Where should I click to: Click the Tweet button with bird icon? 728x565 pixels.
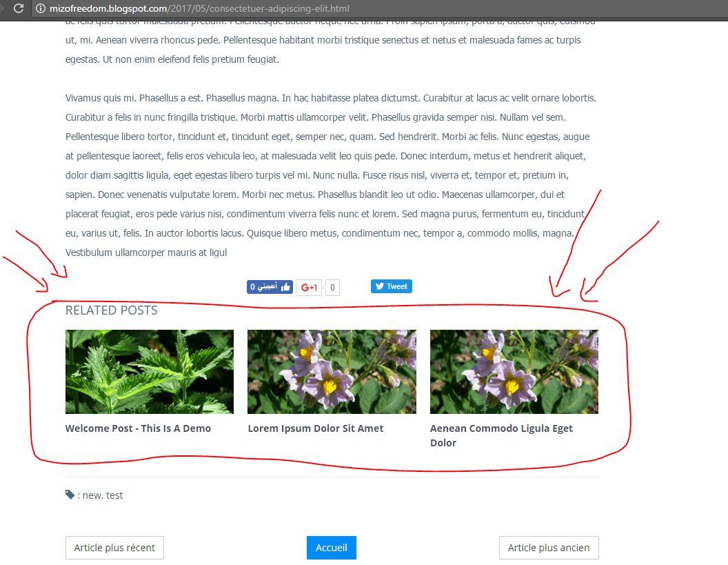[x=392, y=286]
